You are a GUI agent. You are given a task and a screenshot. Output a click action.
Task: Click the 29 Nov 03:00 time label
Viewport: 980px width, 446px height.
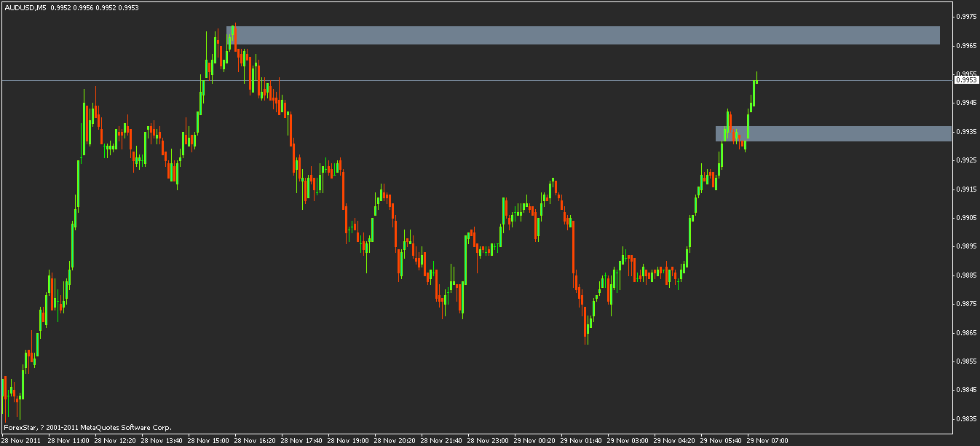pyautogui.click(x=628, y=441)
